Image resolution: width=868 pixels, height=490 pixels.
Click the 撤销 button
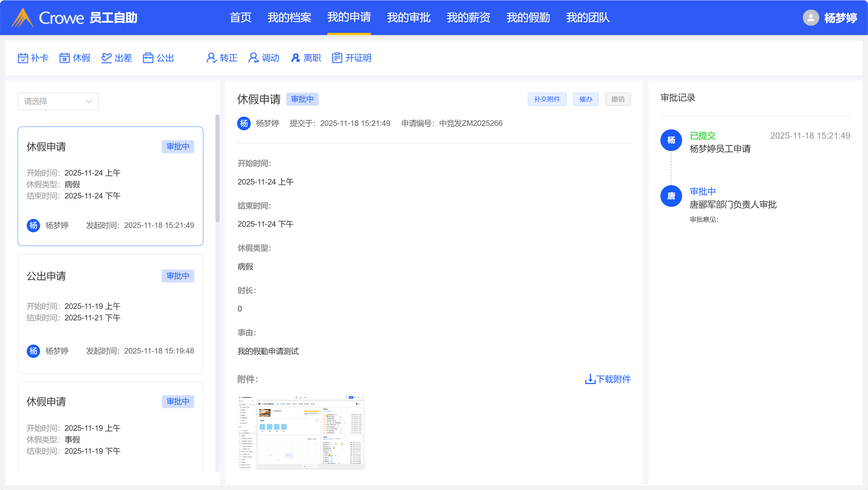click(x=618, y=99)
